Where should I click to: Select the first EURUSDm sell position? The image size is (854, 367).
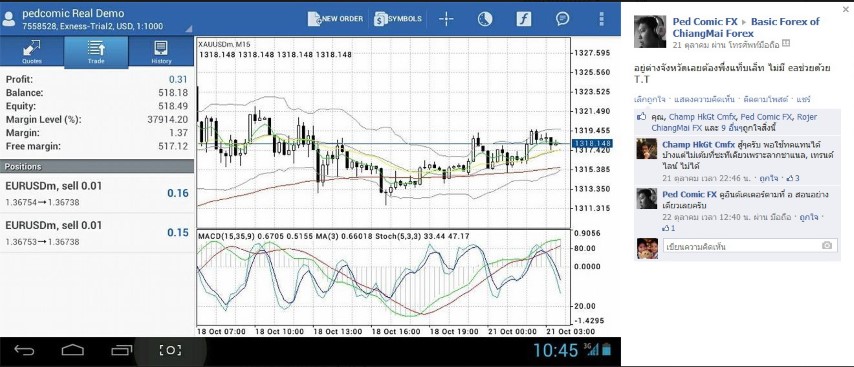coord(97,193)
